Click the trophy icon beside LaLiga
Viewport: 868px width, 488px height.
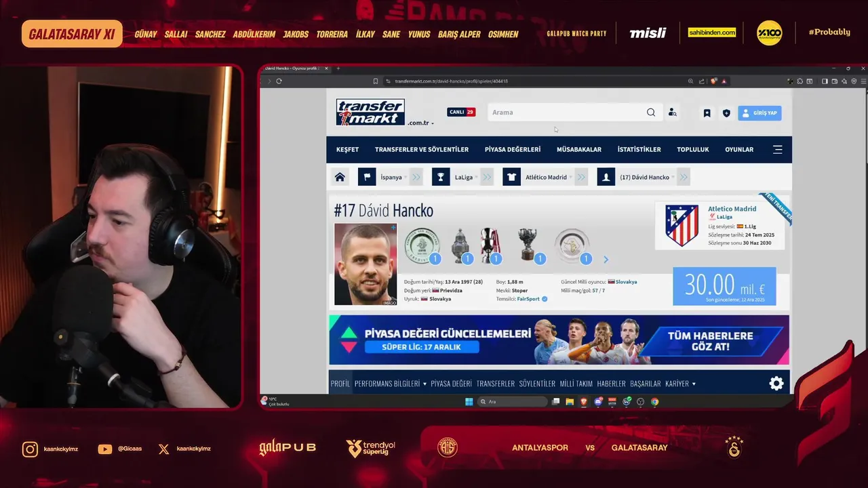pyautogui.click(x=441, y=177)
